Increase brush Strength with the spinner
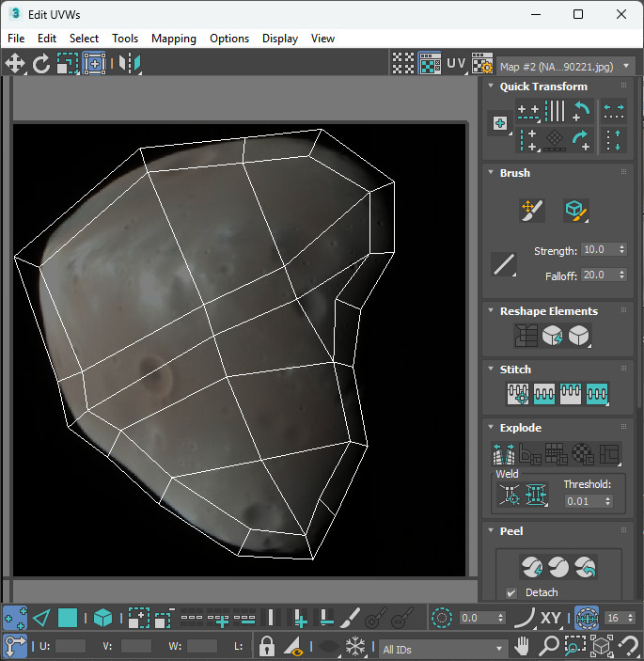Image resolution: width=644 pixels, height=661 pixels. click(x=622, y=247)
